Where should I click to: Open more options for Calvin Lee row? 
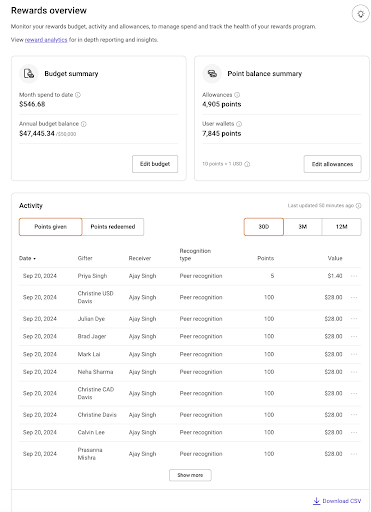pos(354,432)
